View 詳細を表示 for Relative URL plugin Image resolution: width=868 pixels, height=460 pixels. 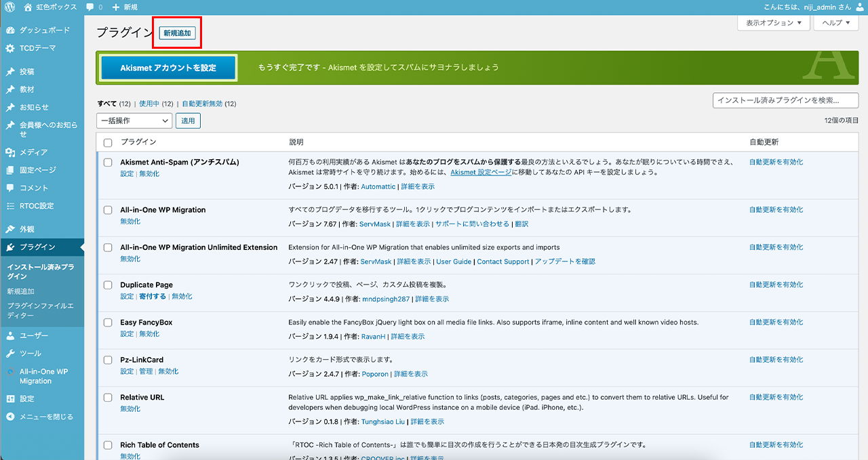[427, 421]
